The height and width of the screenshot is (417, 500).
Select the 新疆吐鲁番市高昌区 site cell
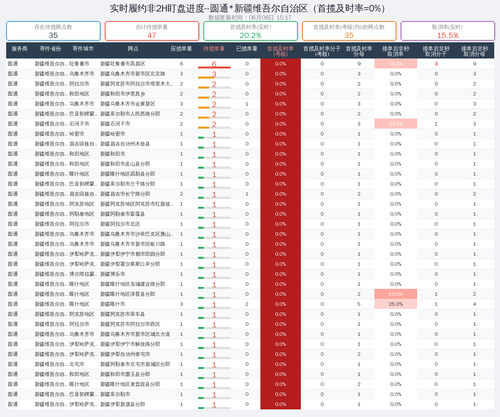123,64
